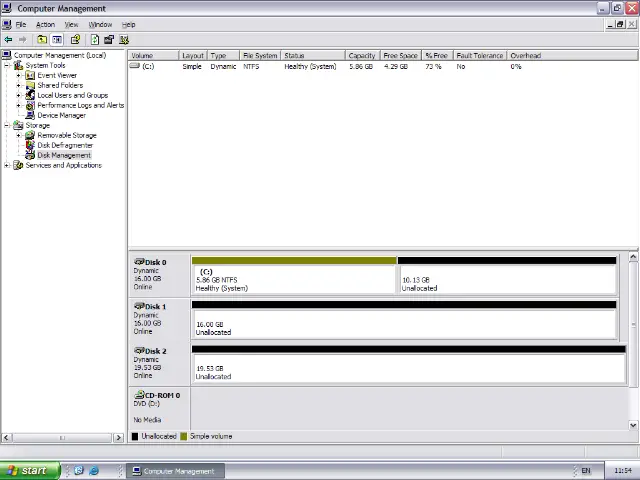640x480 pixels.
Task: Open Disk Defragmenter in the tree
Action: [64, 145]
